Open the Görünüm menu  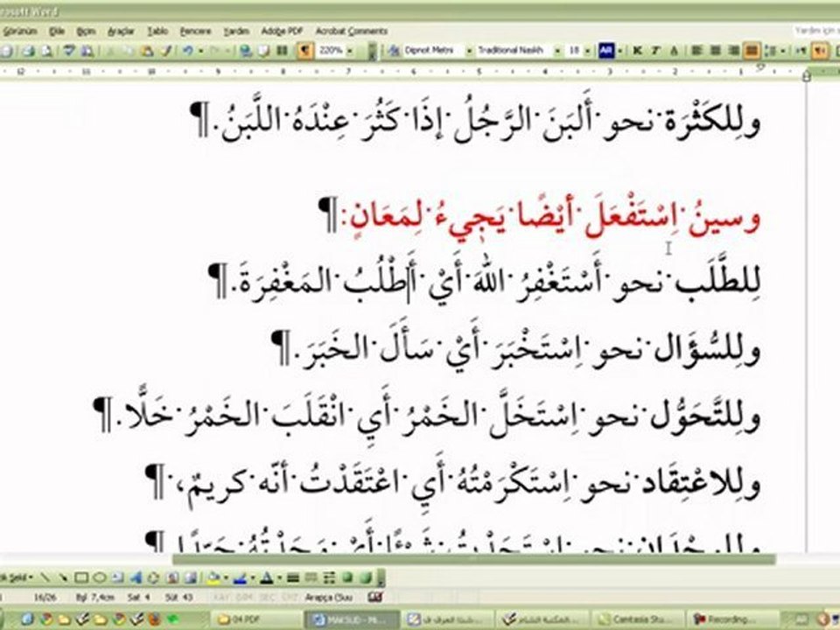pyautogui.click(x=20, y=31)
